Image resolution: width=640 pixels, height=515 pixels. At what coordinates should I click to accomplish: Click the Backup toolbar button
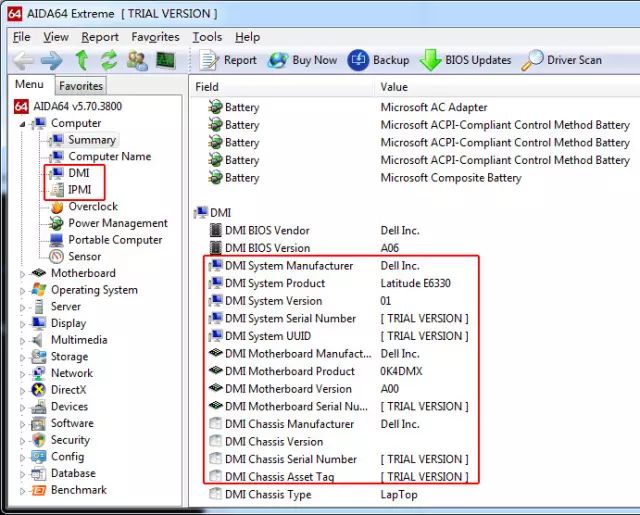point(378,60)
